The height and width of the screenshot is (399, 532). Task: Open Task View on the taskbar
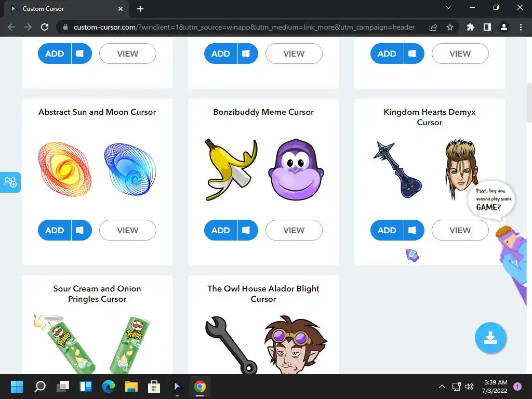(x=63, y=387)
